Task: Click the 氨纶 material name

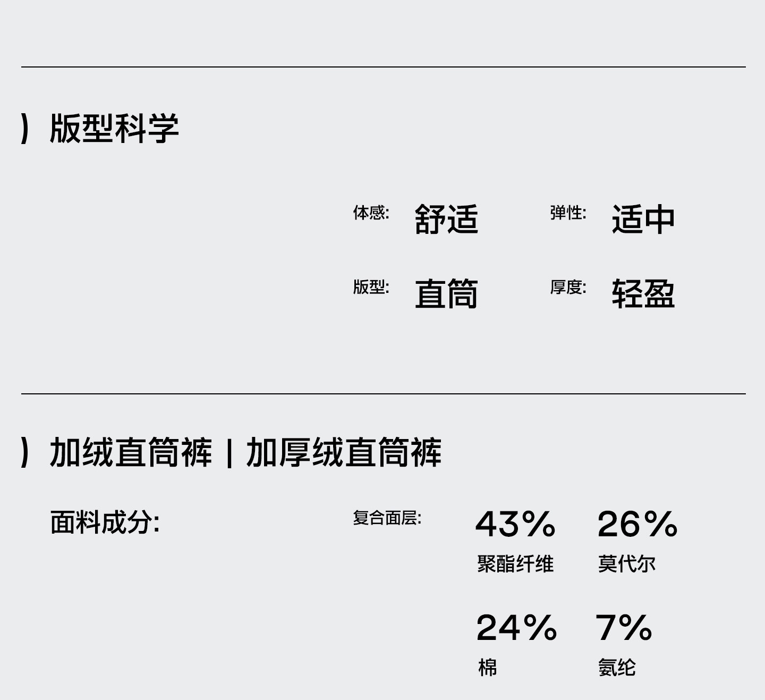Action: pos(617,667)
